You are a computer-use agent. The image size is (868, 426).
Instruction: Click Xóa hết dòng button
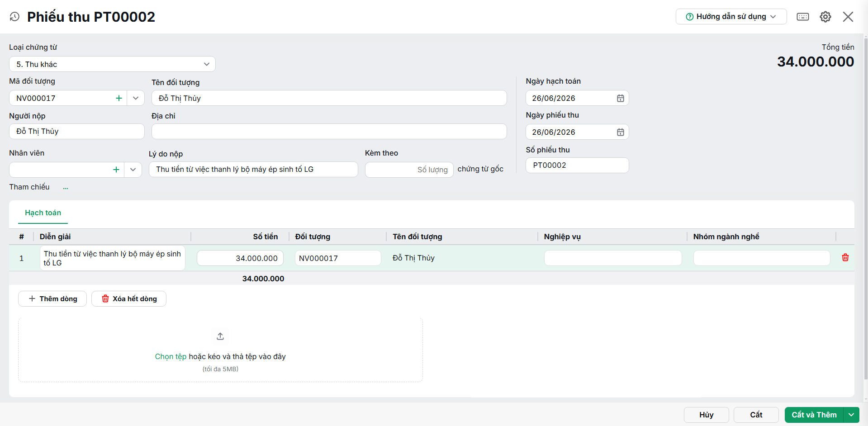coord(129,299)
